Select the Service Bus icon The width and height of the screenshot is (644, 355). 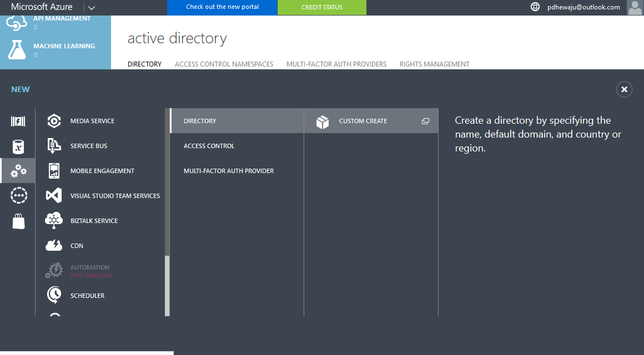(54, 146)
